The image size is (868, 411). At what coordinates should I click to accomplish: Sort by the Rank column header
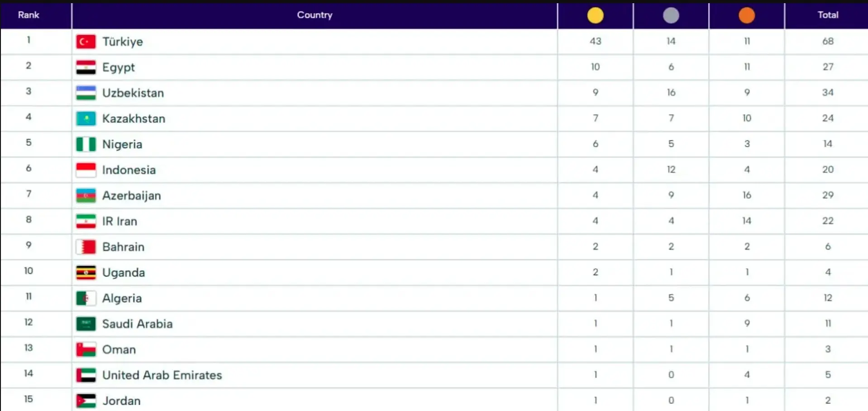click(29, 15)
